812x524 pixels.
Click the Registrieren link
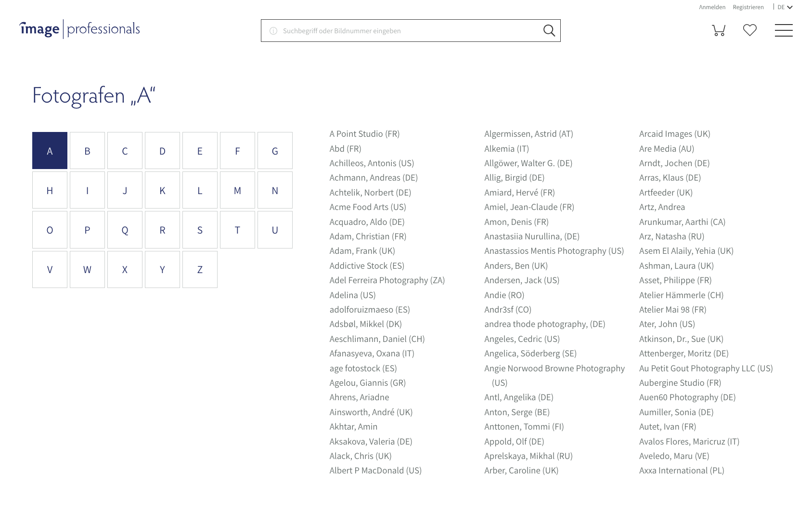[x=748, y=7]
